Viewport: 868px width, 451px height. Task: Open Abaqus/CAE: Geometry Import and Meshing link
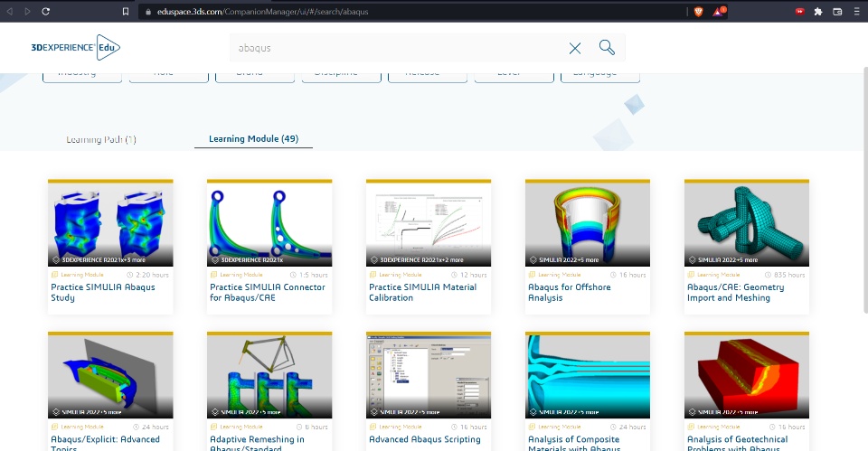735,292
